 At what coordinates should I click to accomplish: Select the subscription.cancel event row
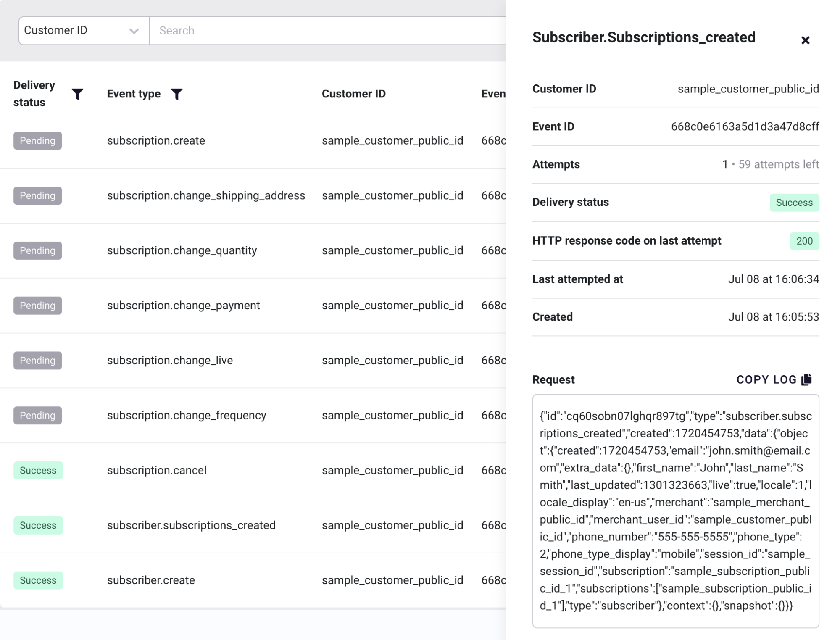point(253,471)
